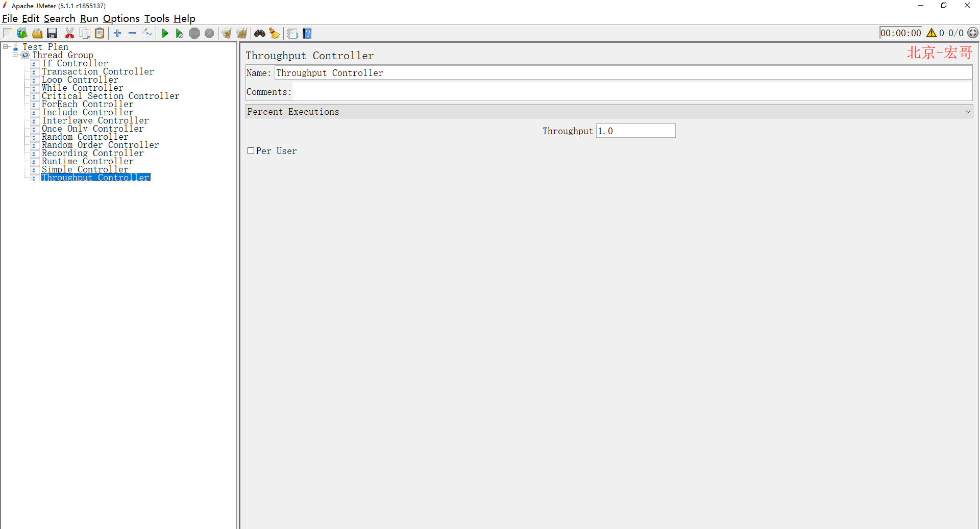This screenshot has height=529, width=980.
Task: Select Critical Section Controller node
Action: click(110, 96)
